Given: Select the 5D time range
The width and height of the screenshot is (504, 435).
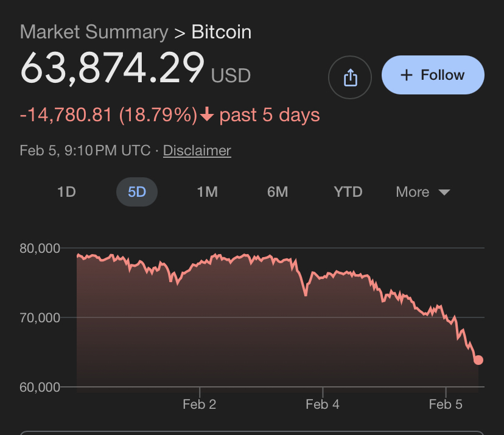Looking at the screenshot, I should [x=137, y=192].
